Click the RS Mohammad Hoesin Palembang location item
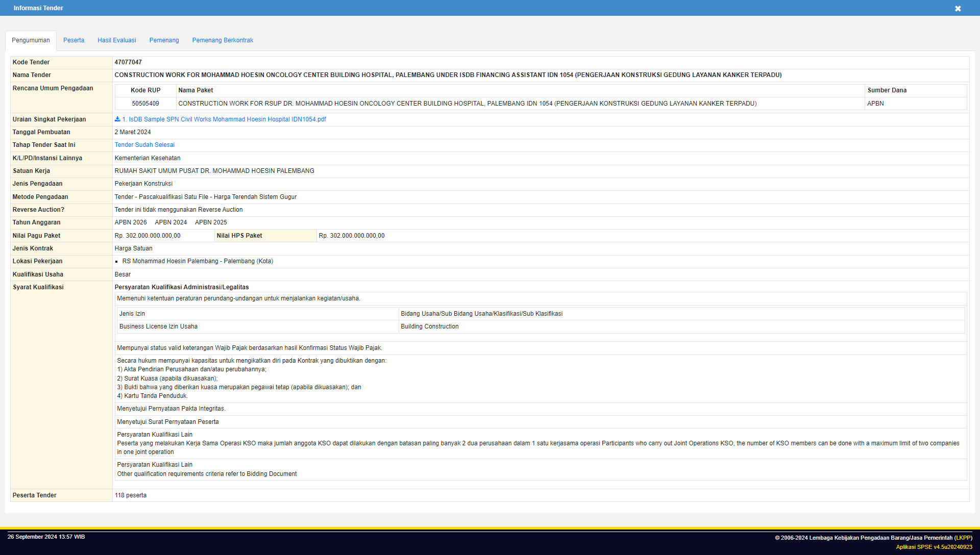Viewport: 980px width, 555px height. pos(198,261)
